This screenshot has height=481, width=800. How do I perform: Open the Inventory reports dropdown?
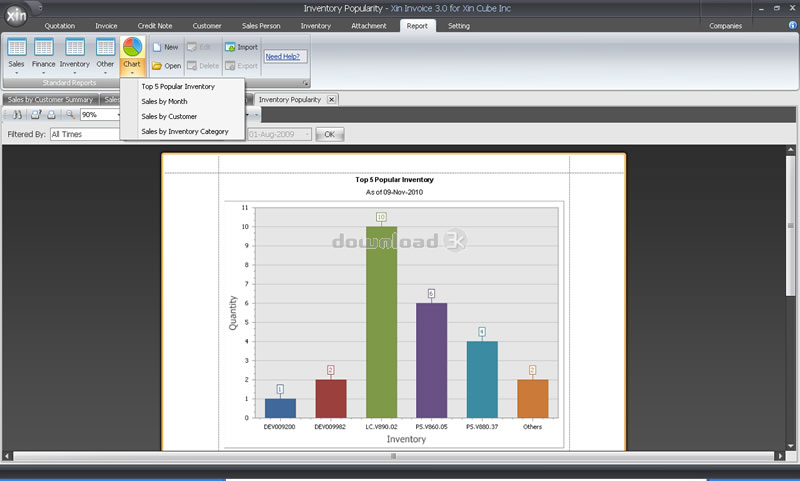[75, 55]
